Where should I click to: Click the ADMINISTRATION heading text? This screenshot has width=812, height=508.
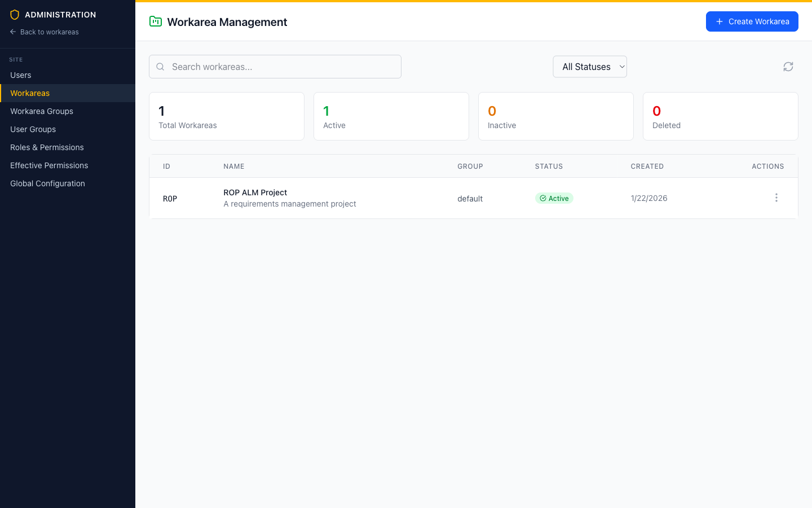coord(60,15)
